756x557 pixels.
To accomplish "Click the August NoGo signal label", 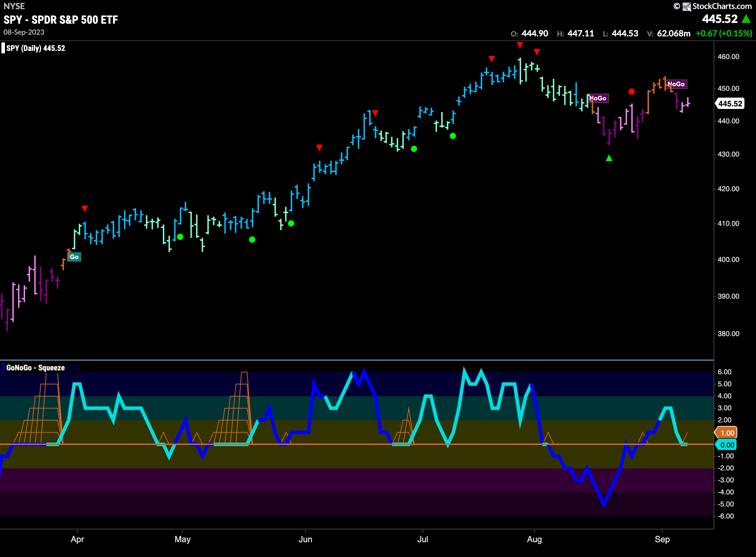I will coord(598,98).
